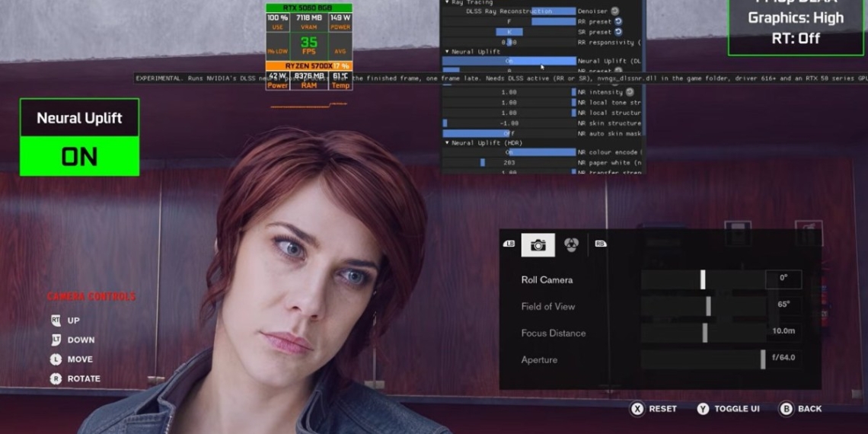Click the 100 % GPU use readout

(x=278, y=21)
